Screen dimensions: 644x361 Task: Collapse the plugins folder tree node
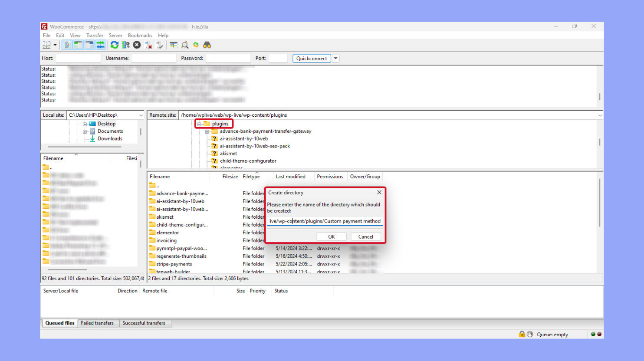tap(199, 124)
